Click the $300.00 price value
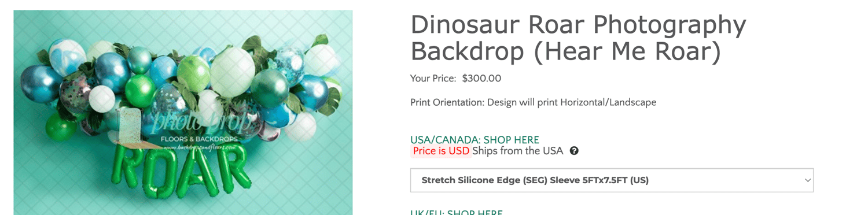The width and height of the screenshot is (868, 215). (481, 79)
